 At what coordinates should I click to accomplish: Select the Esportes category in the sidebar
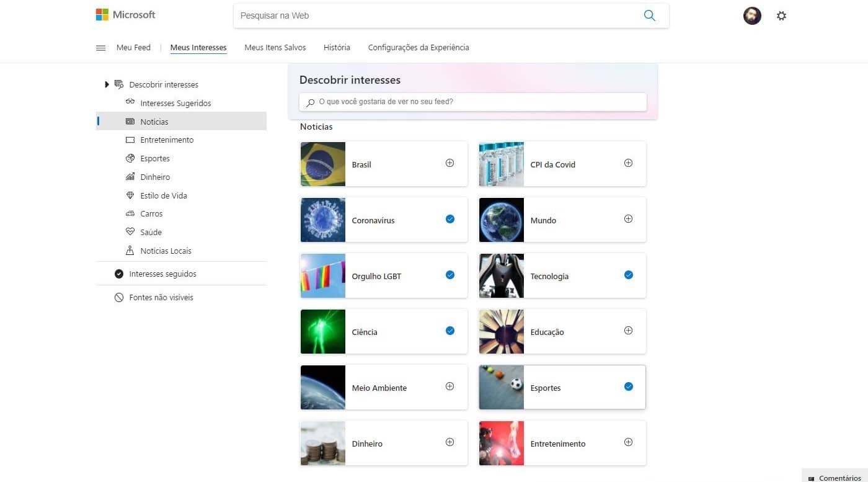155,158
